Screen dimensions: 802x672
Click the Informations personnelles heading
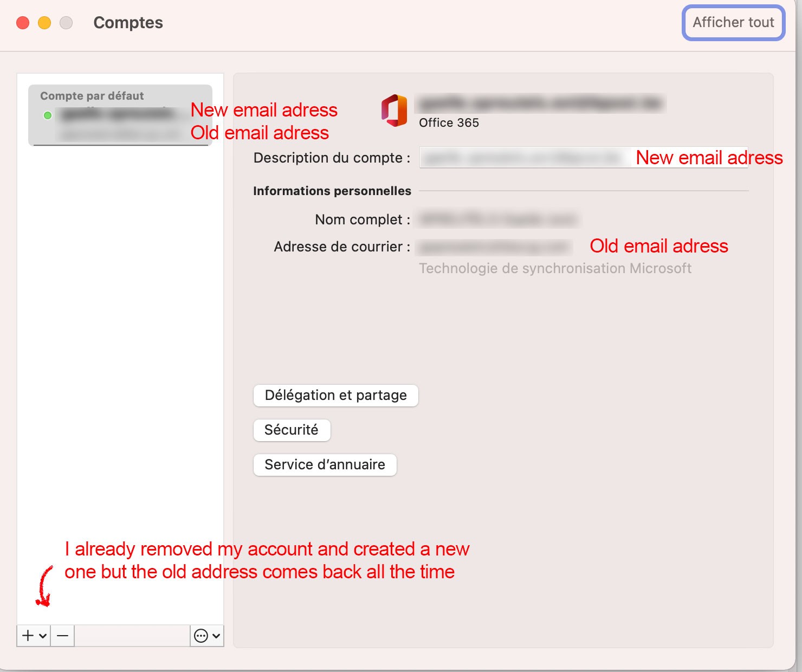[332, 191]
